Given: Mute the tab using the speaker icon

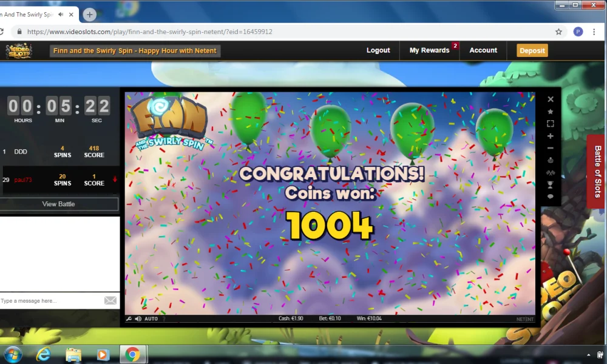Looking at the screenshot, I should [x=61, y=15].
